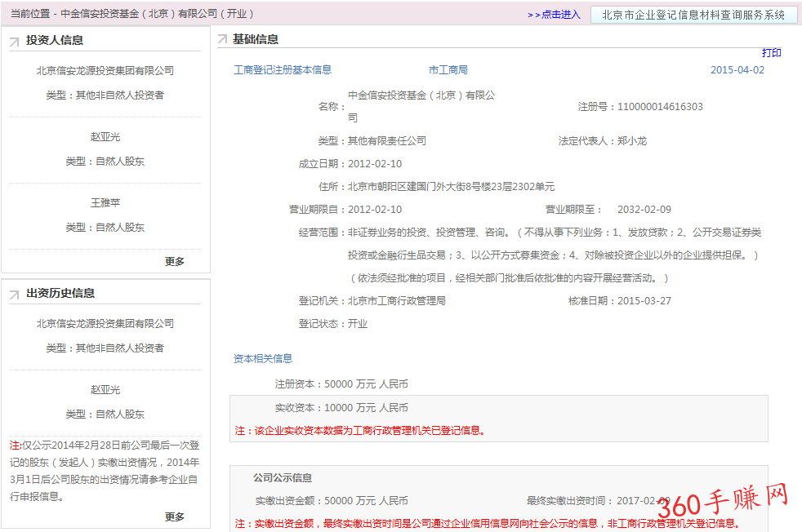The image size is (802, 532).
Task: Click the 当前位置 breadcrumb company name
Action: 157,14
